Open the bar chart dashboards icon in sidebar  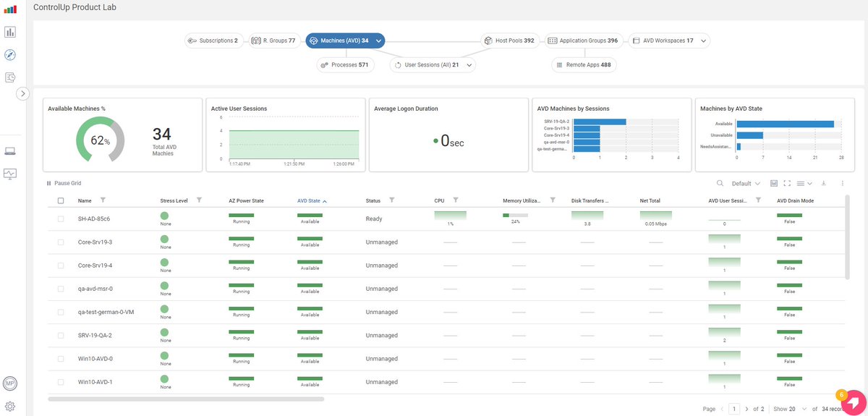coord(10,32)
